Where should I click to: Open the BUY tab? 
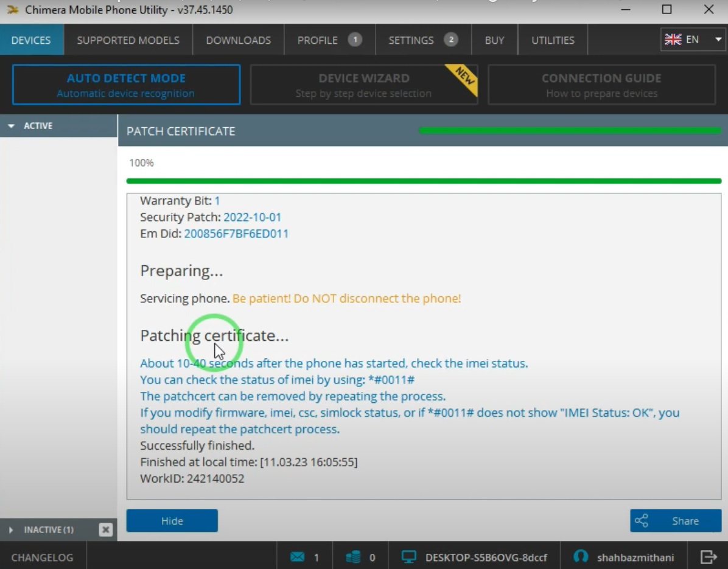coord(494,40)
